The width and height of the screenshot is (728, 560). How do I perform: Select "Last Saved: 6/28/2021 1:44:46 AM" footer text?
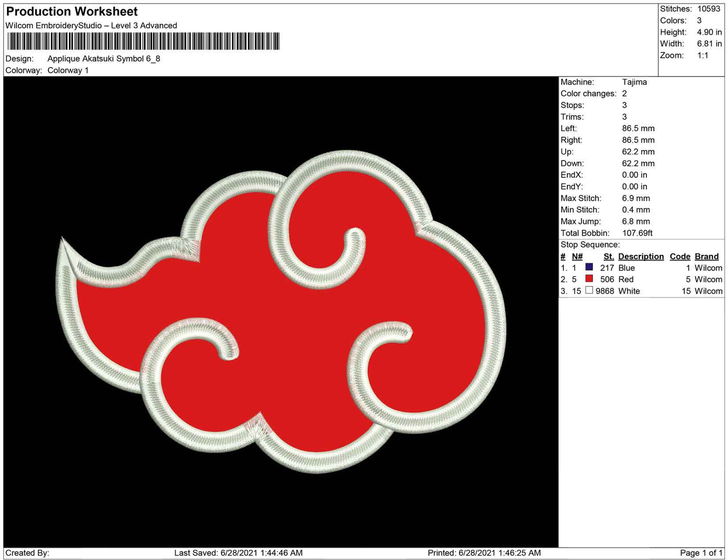tap(238, 553)
